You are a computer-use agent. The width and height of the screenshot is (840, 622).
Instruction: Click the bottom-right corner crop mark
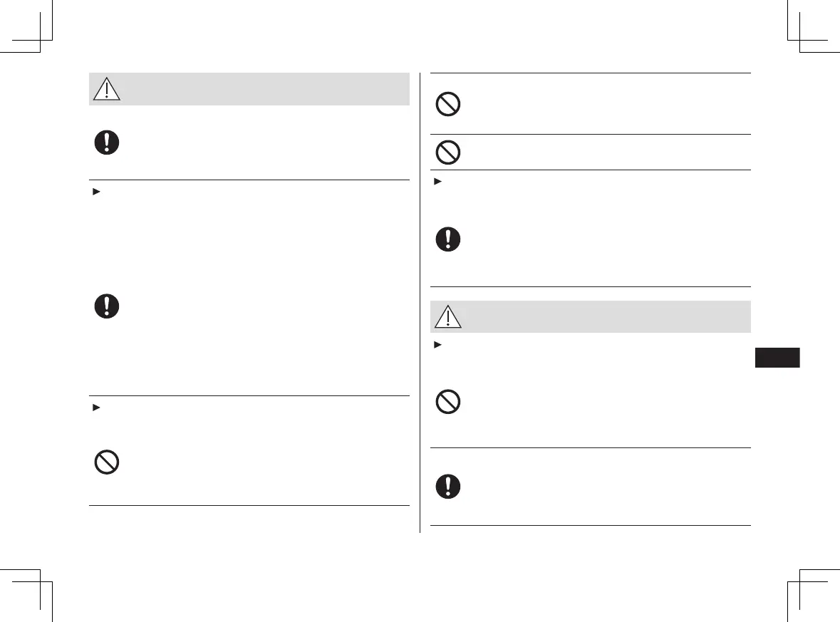coord(800,583)
